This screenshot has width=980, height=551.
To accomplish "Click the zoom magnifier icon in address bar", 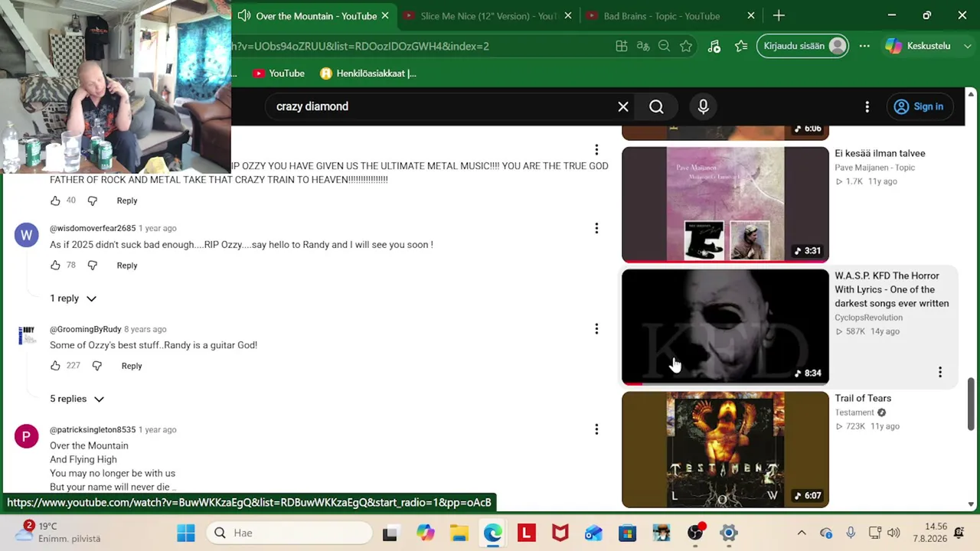I will (665, 46).
